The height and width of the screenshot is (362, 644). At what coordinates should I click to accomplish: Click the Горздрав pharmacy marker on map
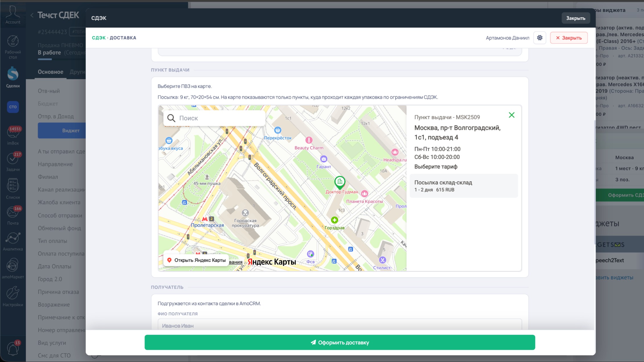click(335, 220)
